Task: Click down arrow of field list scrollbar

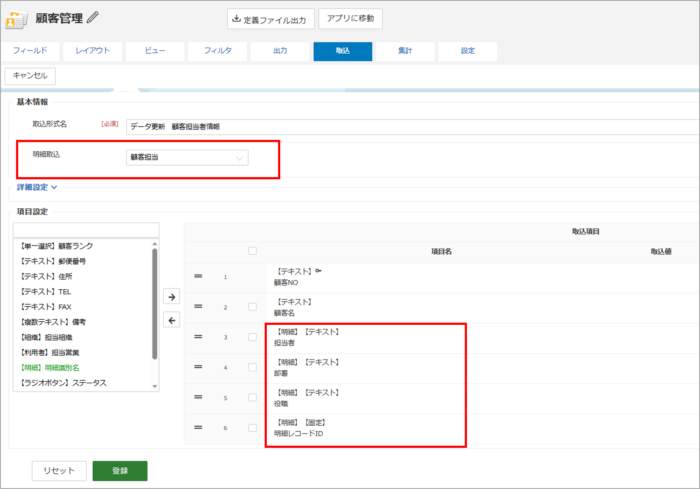Action: coord(154,386)
